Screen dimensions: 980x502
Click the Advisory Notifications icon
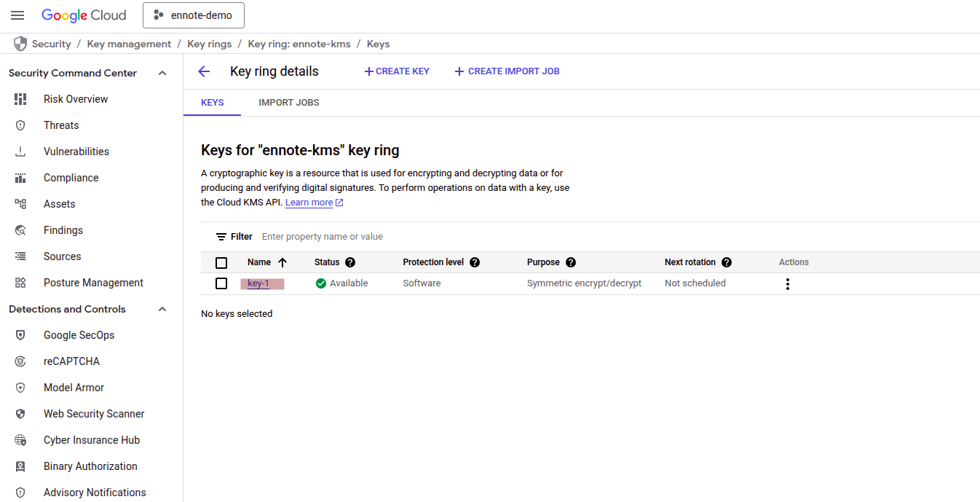coord(20,493)
